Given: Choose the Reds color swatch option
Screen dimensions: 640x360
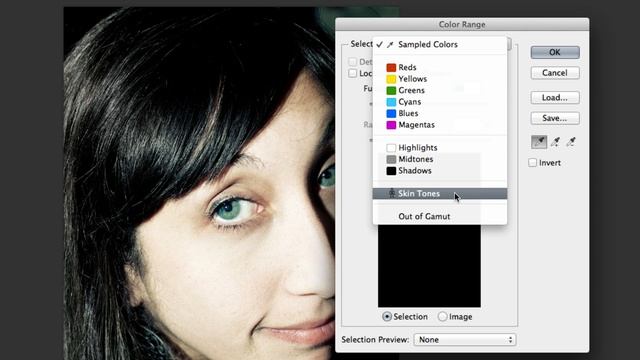Looking at the screenshot, I should pos(440,67).
